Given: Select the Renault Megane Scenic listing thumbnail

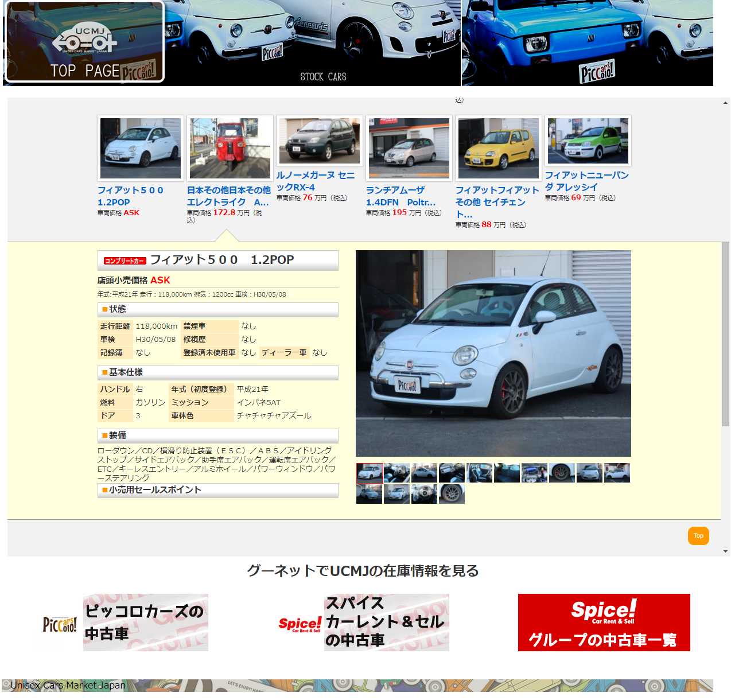Looking at the screenshot, I should pyautogui.click(x=320, y=141).
